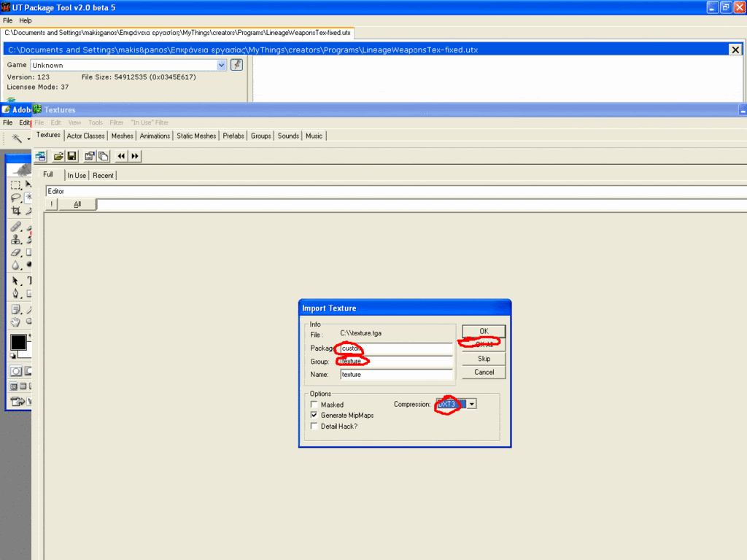Screen dimensions: 747x560
Task: Select the Hand tool in Photoshop toolbox
Action: click(15, 322)
